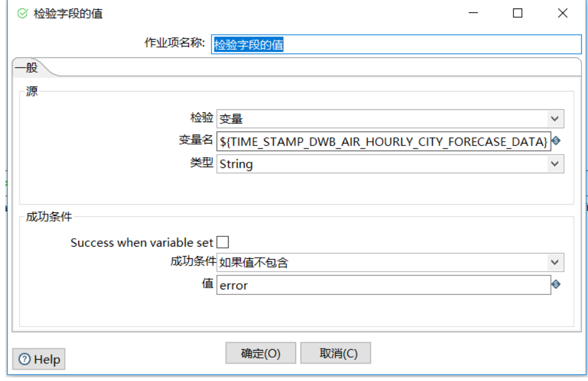The width and height of the screenshot is (588, 381).
Task: Expand the 类型 dropdown showing String
Action: click(390, 164)
